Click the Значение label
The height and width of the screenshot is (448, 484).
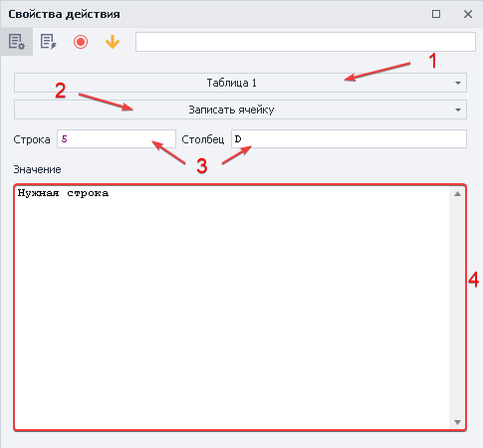(x=37, y=169)
